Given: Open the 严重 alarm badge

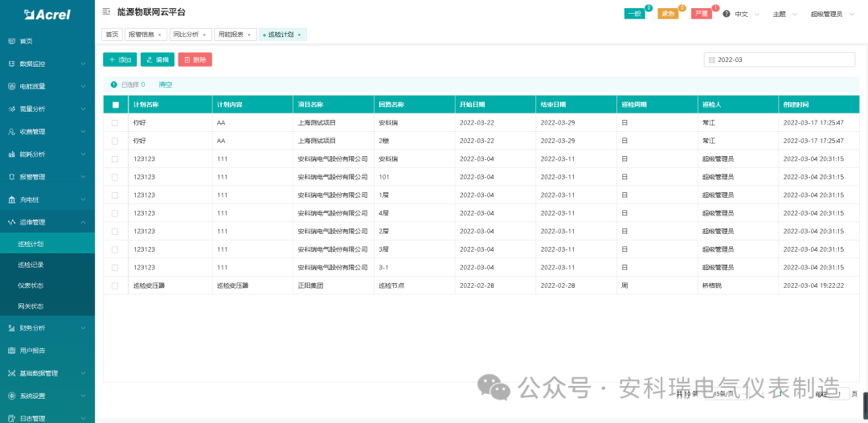Looking at the screenshot, I should tap(701, 14).
